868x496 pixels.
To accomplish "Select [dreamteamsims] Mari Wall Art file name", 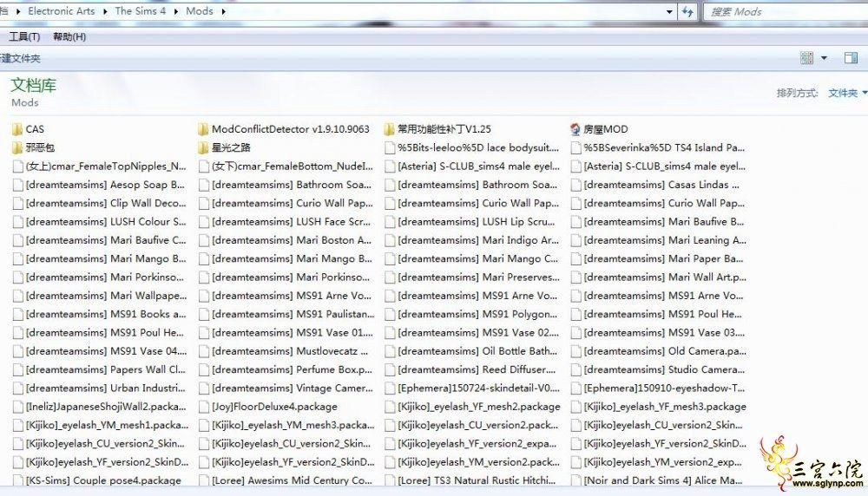I will (x=665, y=277).
